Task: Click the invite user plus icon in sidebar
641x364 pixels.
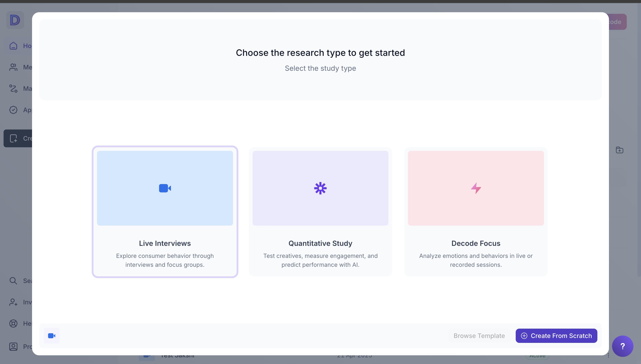Action: tap(13, 302)
